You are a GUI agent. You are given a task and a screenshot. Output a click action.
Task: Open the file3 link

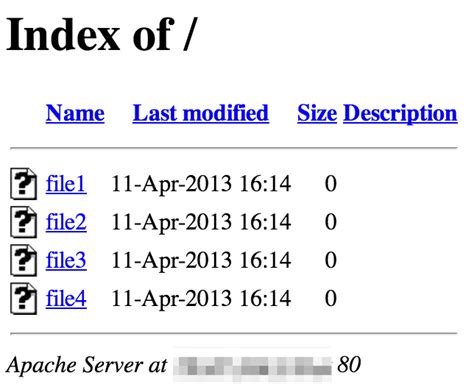66,260
